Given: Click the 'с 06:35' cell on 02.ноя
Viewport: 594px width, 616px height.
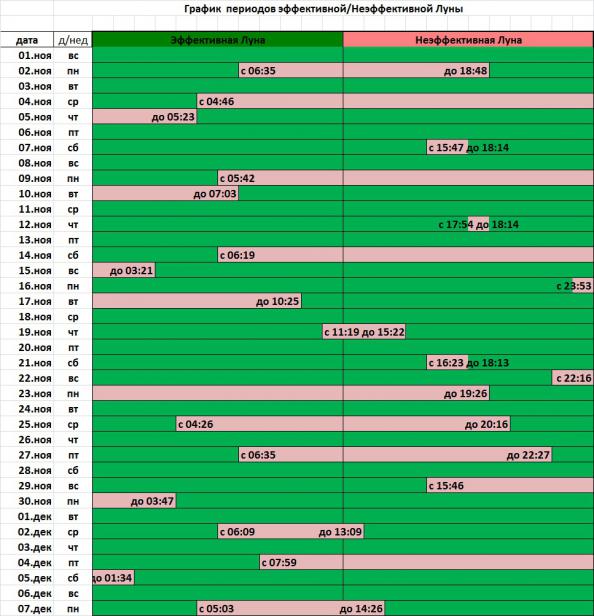Looking at the screenshot, I should click(291, 71).
